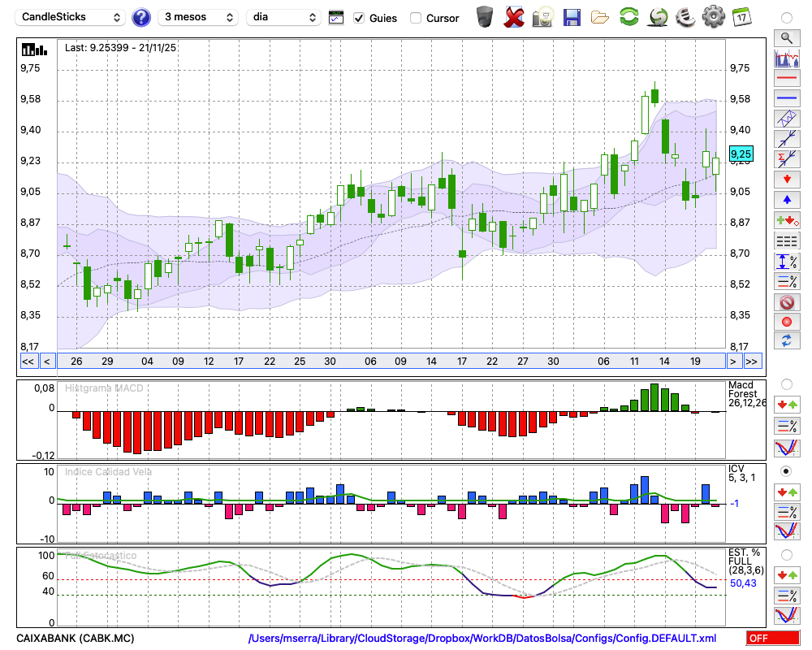This screenshot has height=650, width=812.
Task: Click the red down arrow marker tool
Action: coord(787,180)
